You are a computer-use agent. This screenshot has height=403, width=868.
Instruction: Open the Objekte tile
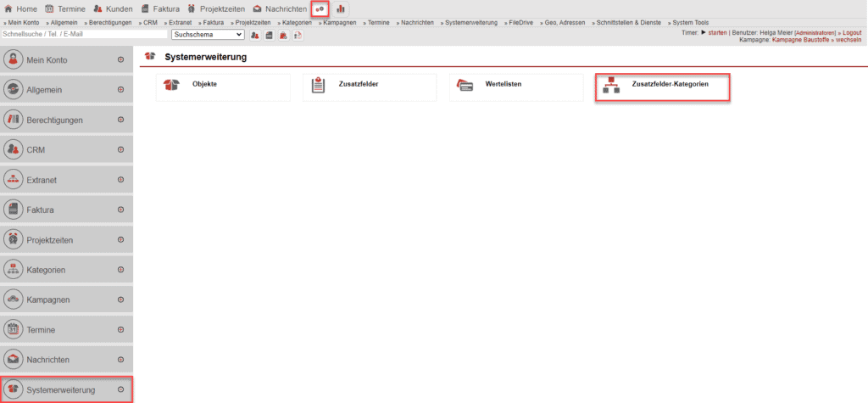point(223,87)
